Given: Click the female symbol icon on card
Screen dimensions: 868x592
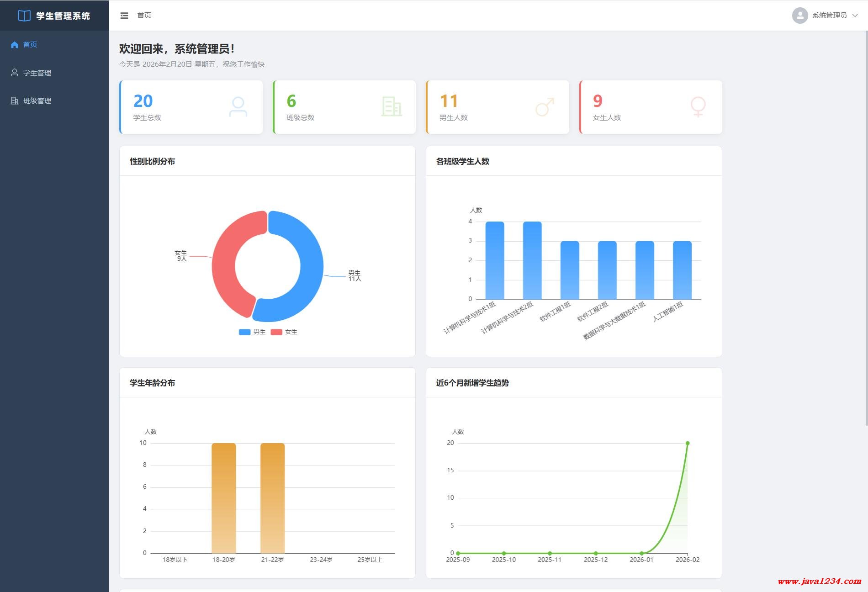Looking at the screenshot, I should pyautogui.click(x=698, y=107).
